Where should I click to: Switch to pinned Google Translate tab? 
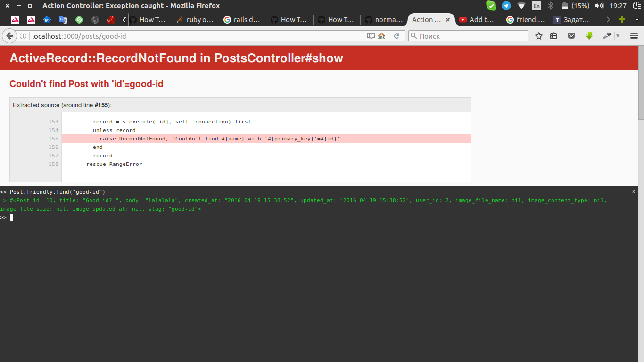click(63, 20)
